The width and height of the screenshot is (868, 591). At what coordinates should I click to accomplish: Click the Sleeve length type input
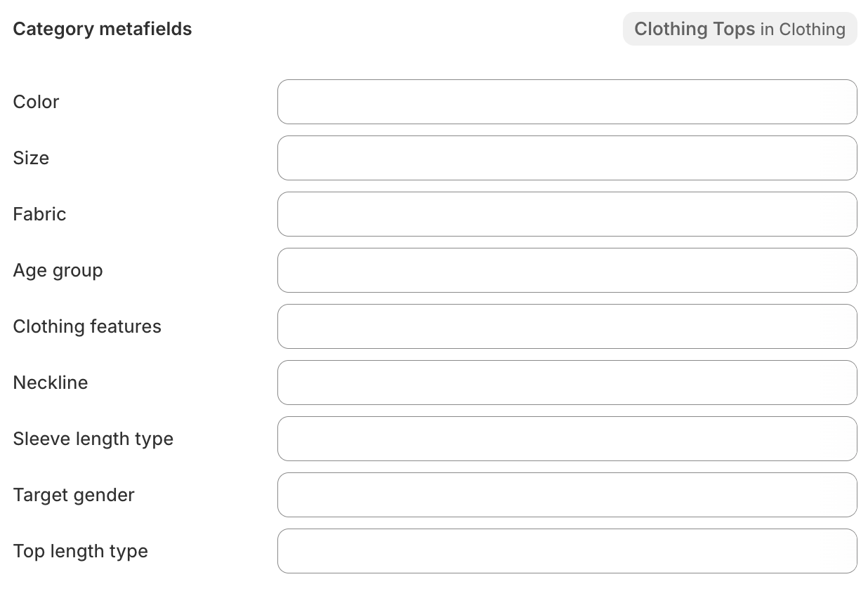pos(567,439)
